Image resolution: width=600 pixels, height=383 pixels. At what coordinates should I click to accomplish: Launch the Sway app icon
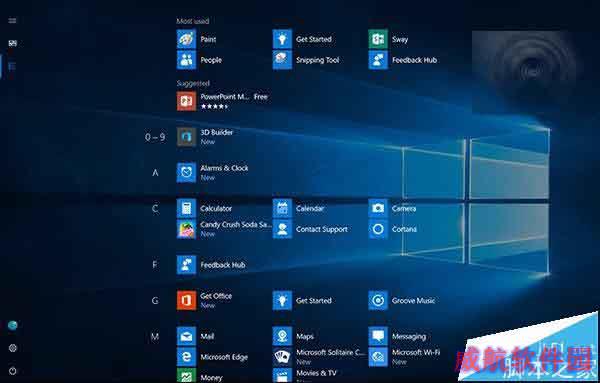378,39
